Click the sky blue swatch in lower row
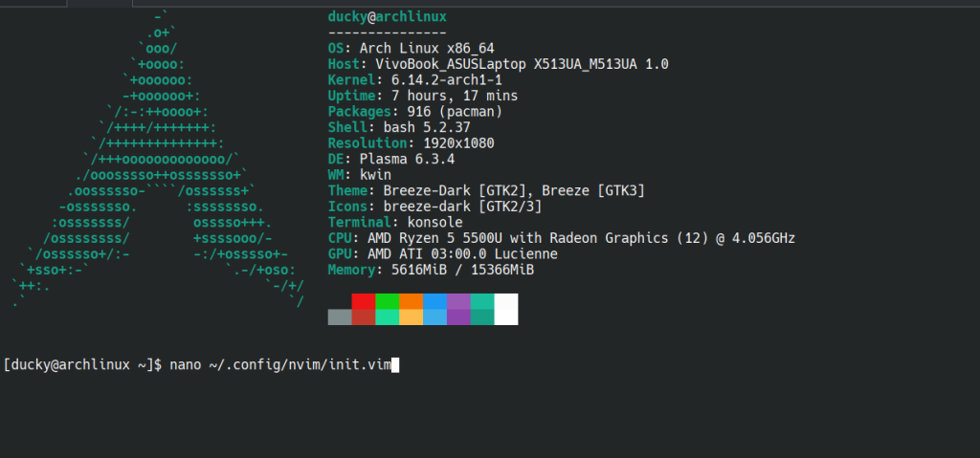980x458 pixels. (434, 317)
